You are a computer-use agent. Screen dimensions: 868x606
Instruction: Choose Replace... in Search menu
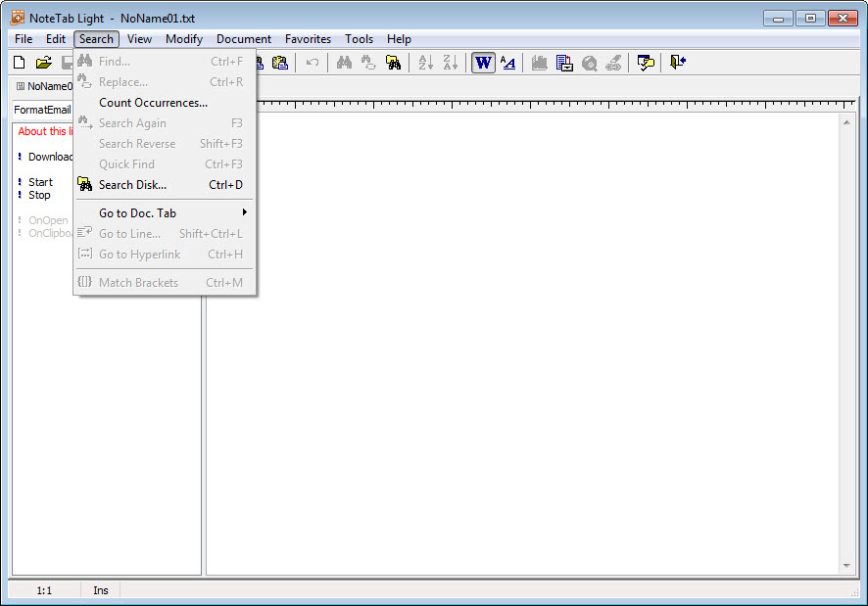(x=165, y=82)
